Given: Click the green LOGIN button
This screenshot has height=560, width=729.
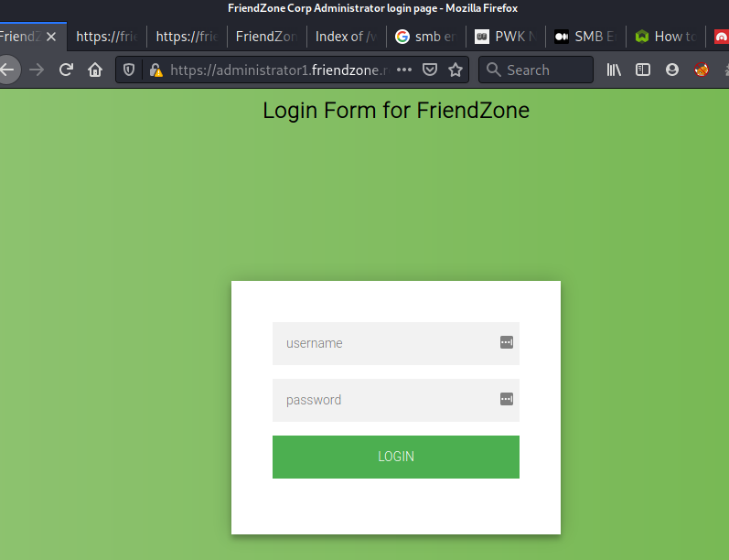Looking at the screenshot, I should (396, 457).
